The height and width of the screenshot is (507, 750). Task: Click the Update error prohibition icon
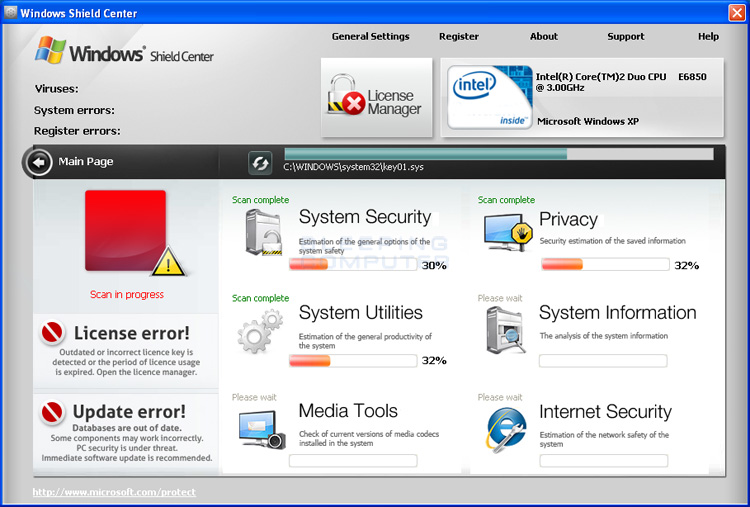(53, 412)
